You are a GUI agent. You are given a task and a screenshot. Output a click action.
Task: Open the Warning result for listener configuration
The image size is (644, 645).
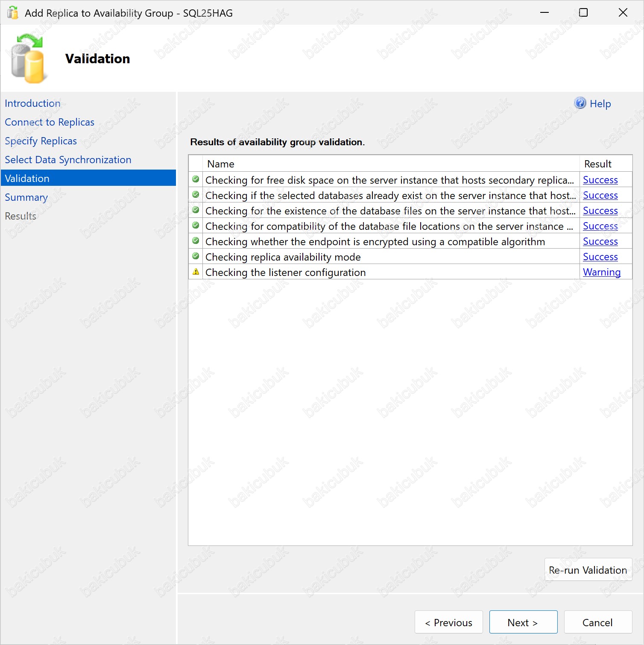(601, 272)
